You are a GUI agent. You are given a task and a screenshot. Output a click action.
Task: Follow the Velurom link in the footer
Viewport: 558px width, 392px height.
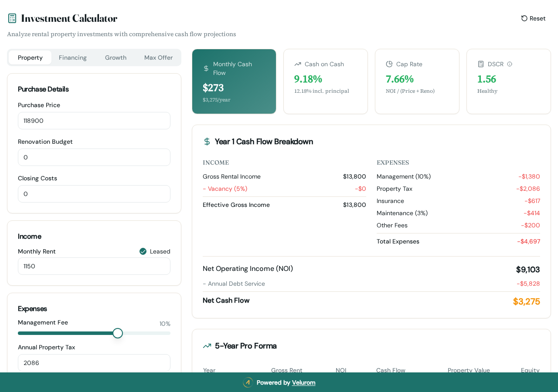[x=303, y=382]
